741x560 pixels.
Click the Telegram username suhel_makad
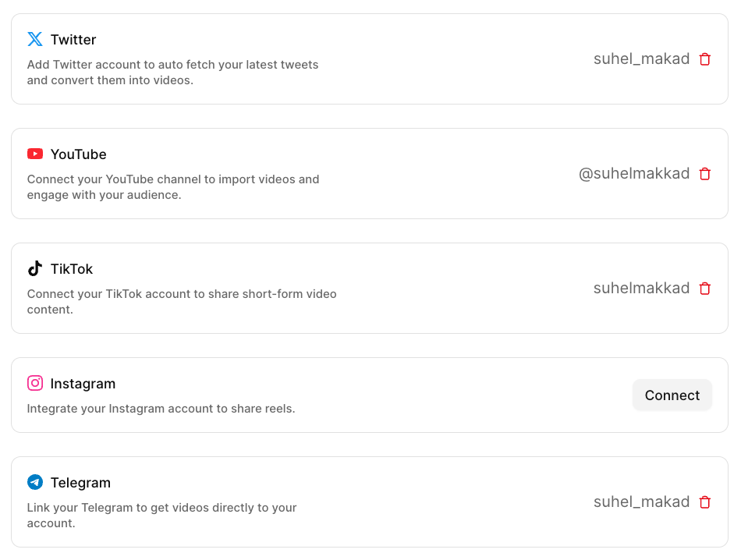[641, 502]
